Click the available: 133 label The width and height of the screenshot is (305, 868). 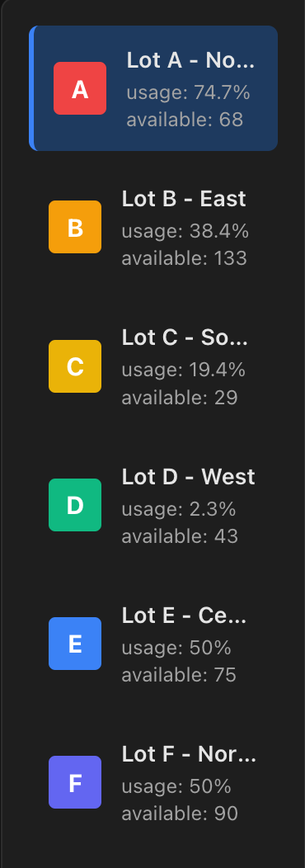(185, 258)
